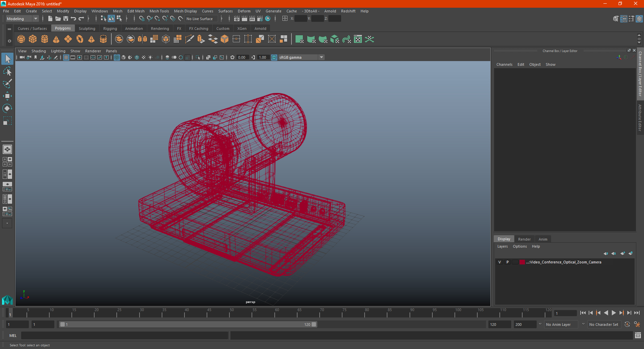
Task: Toggle layer playback P box
Action: click(x=507, y=262)
